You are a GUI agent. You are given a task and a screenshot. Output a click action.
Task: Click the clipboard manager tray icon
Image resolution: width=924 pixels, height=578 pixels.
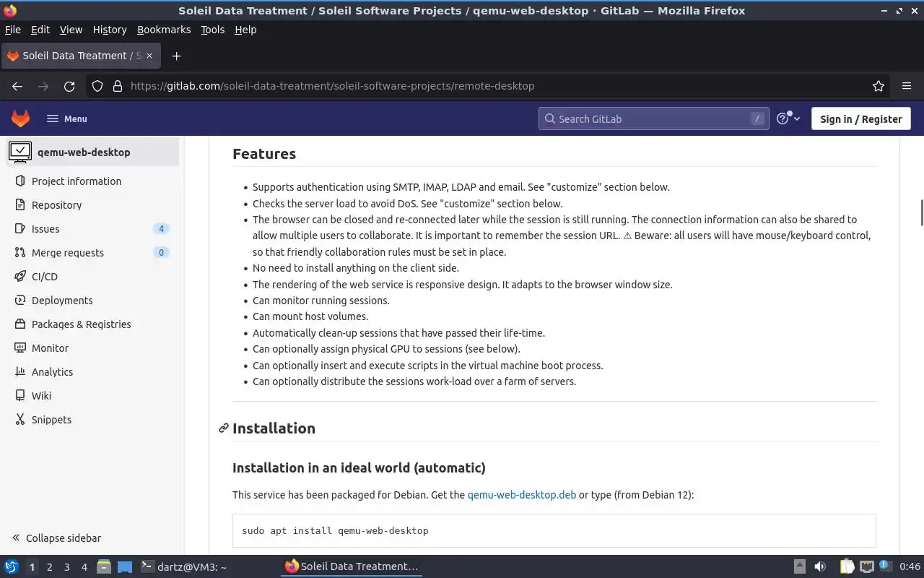point(847,567)
